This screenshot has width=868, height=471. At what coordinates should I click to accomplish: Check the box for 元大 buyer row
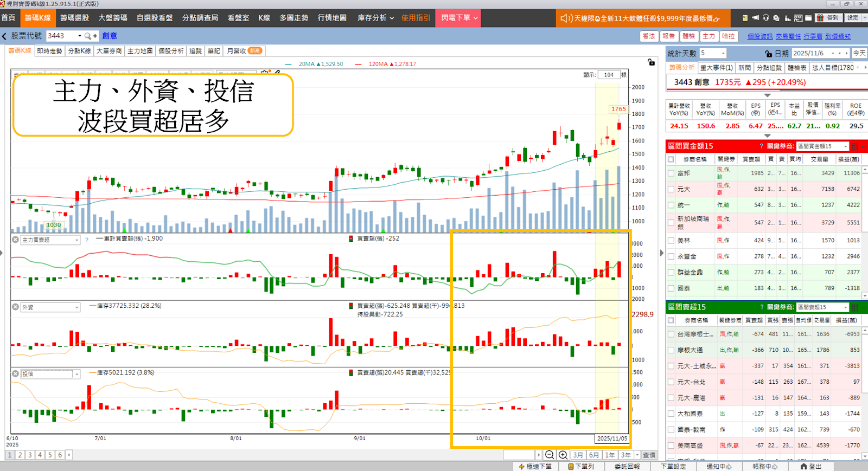(x=671, y=189)
